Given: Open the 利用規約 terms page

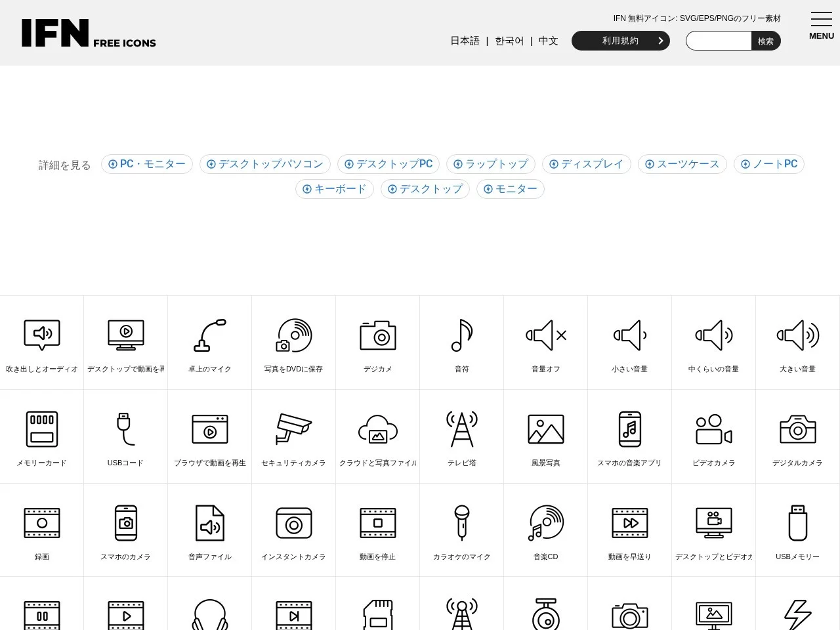Looking at the screenshot, I should coord(619,40).
